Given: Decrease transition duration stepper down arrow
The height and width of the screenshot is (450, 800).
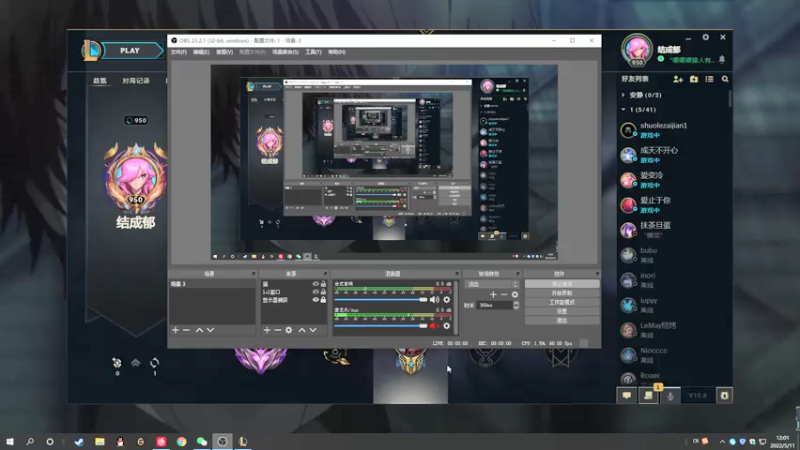Looking at the screenshot, I should pos(516,308).
